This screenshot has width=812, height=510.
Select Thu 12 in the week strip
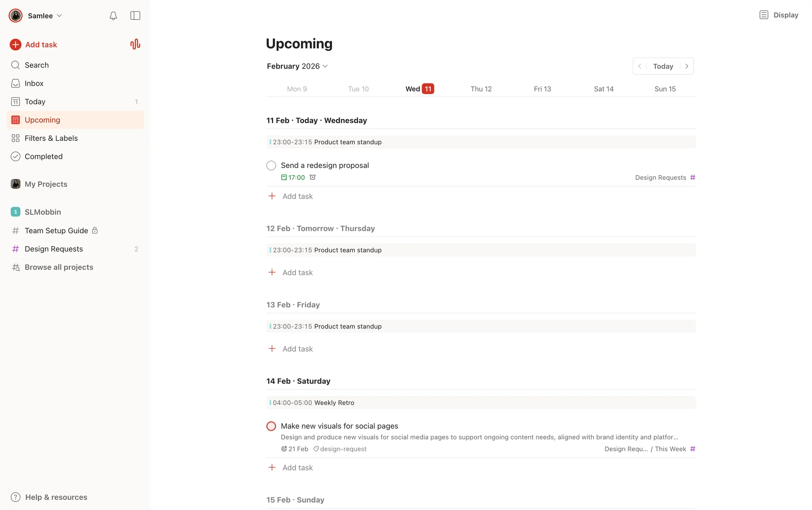[481, 89]
